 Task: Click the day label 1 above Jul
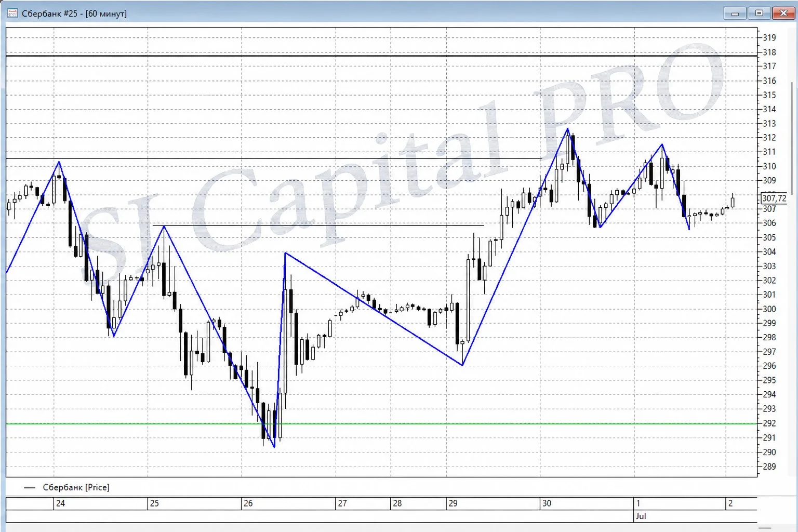[638, 503]
